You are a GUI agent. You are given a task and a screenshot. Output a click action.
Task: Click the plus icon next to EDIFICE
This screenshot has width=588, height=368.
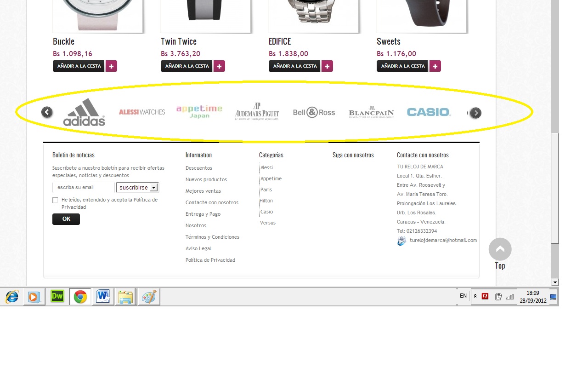327,66
